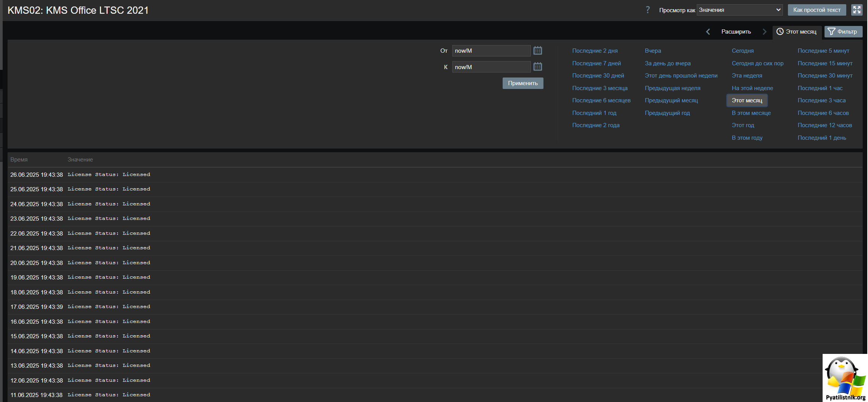Set range to 'Последние 3 часа'
The image size is (868, 402).
click(x=821, y=100)
